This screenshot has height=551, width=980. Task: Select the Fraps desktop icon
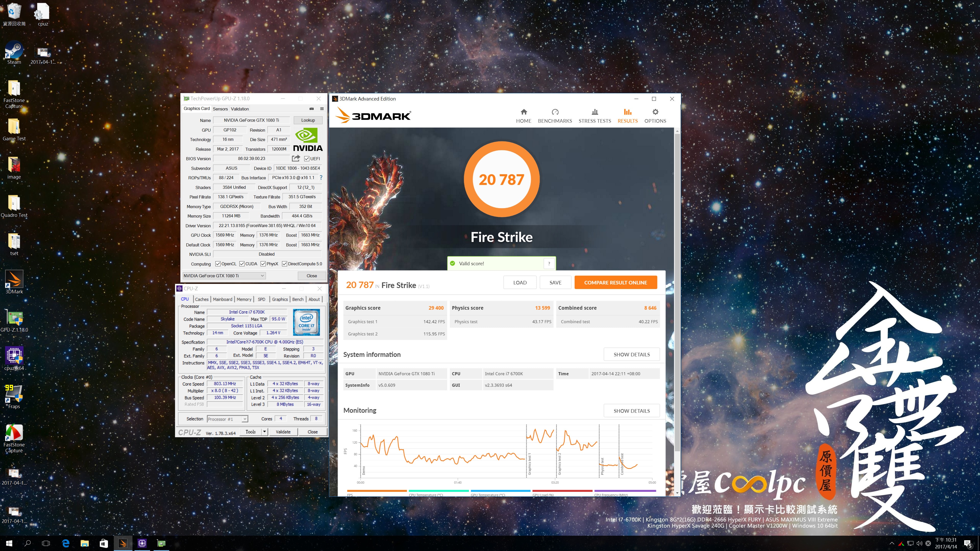click(x=14, y=397)
